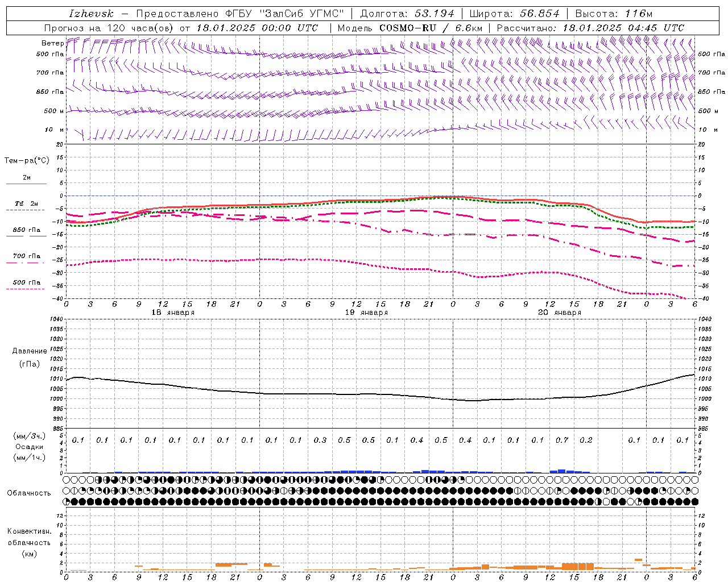Click the "18 января" date label

[173, 313]
